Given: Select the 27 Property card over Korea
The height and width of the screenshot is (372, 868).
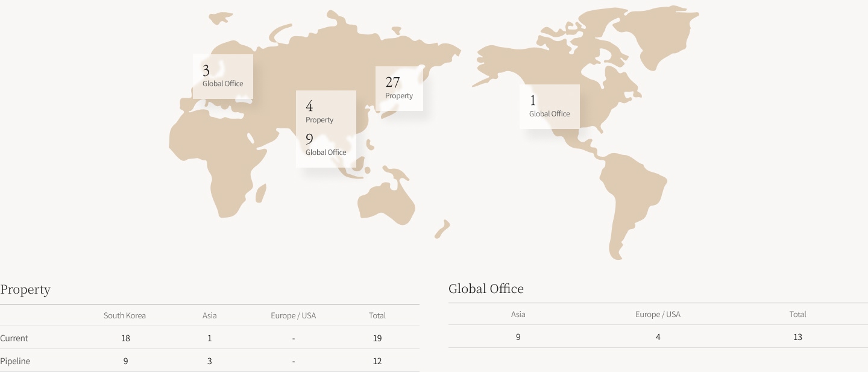Looking at the screenshot, I should point(399,89).
